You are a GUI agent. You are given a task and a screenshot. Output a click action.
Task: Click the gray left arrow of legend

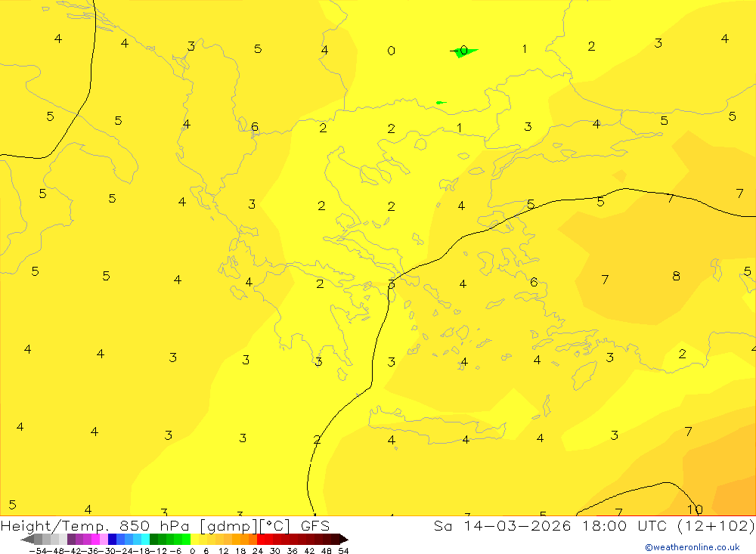(x=27, y=540)
